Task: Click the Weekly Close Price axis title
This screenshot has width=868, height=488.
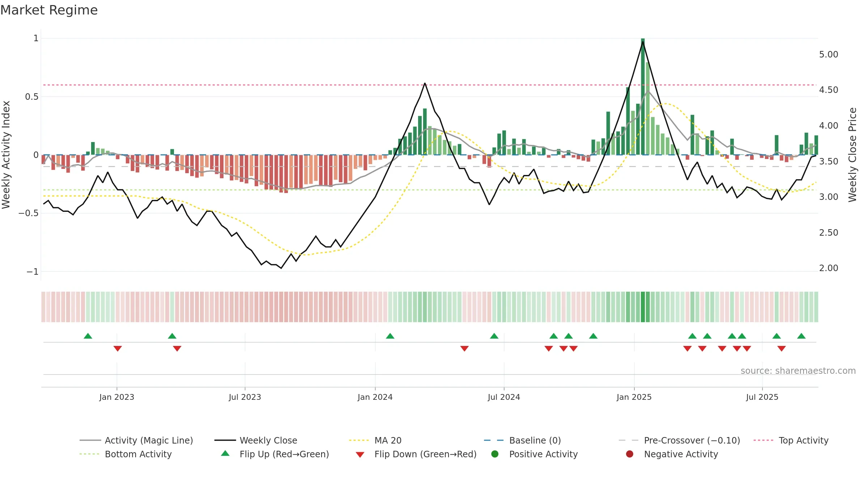Action: pos(852,155)
